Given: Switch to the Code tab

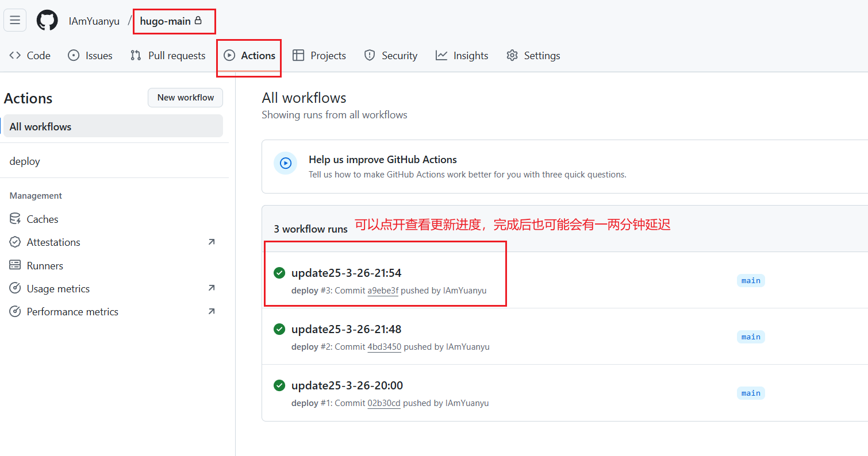Looking at the screenshot, I should pos(30,56).
